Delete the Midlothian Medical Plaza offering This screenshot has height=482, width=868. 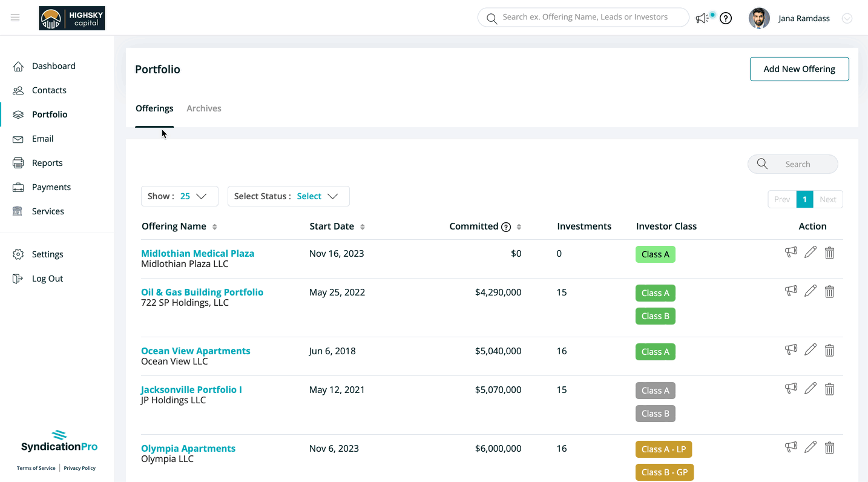829,253
